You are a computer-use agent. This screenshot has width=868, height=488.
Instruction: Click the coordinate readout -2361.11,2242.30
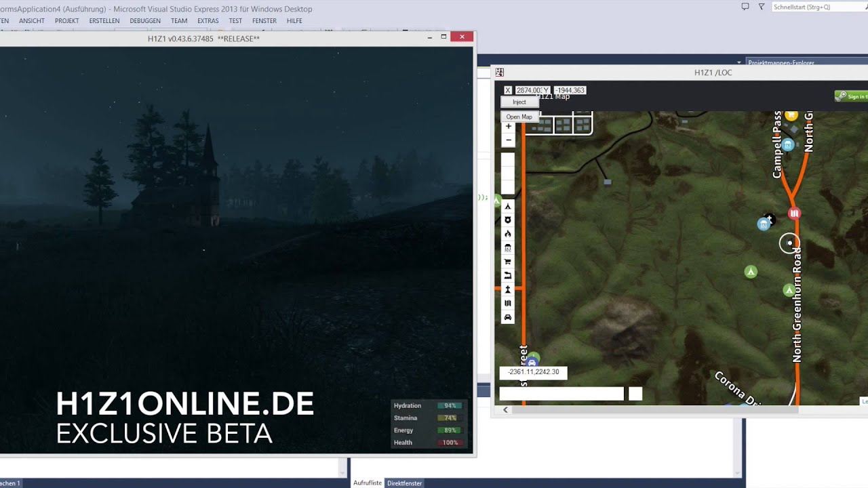[534, 372]
